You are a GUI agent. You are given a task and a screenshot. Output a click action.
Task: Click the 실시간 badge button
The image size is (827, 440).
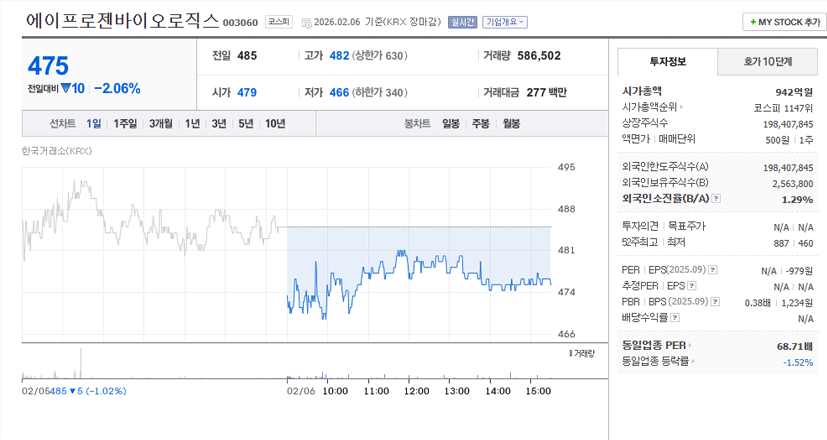pos(462,22)
